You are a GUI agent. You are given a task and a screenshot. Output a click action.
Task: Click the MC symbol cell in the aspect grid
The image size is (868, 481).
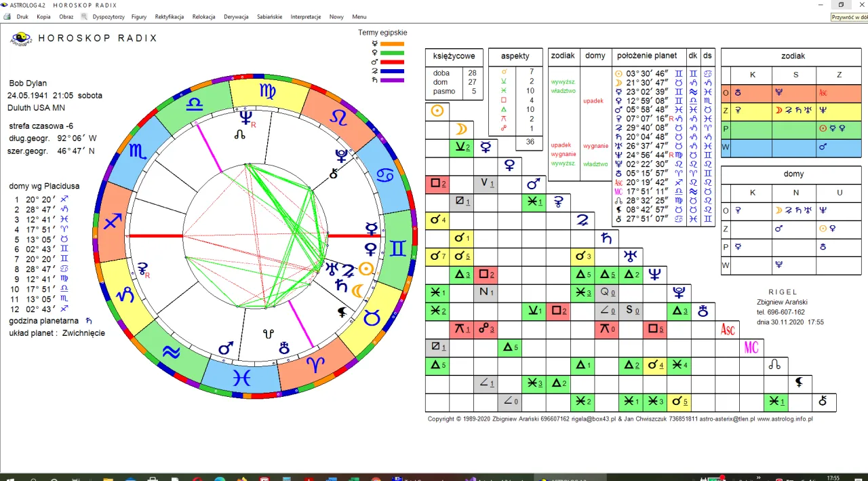click(751, 347)
